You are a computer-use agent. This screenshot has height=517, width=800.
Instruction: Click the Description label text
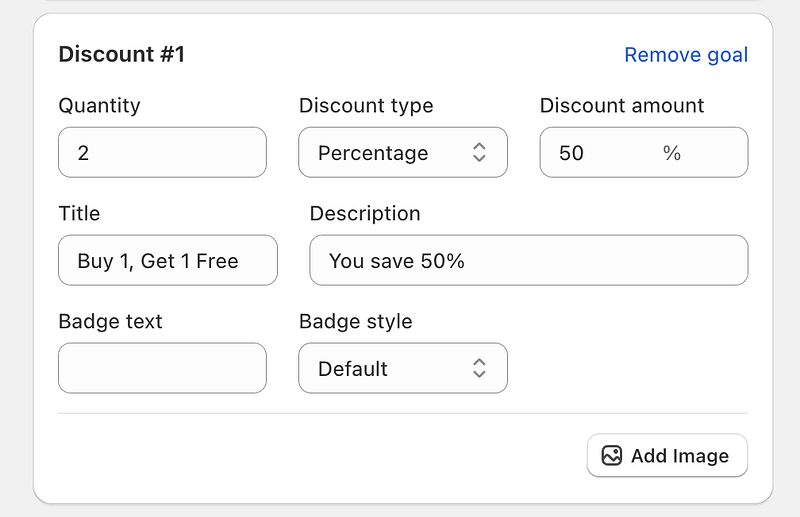click(364, 214)
